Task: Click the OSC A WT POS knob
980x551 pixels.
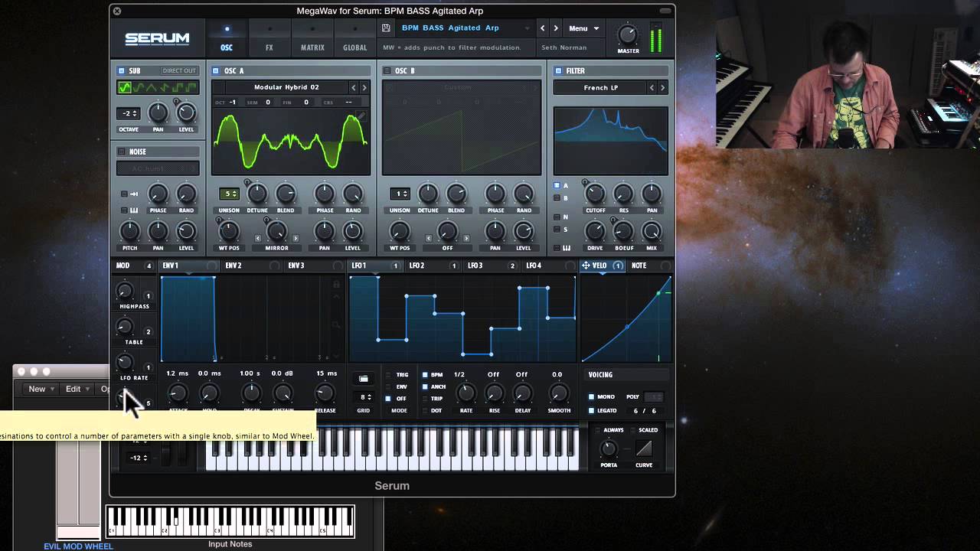Action: (x=229, y=231)
